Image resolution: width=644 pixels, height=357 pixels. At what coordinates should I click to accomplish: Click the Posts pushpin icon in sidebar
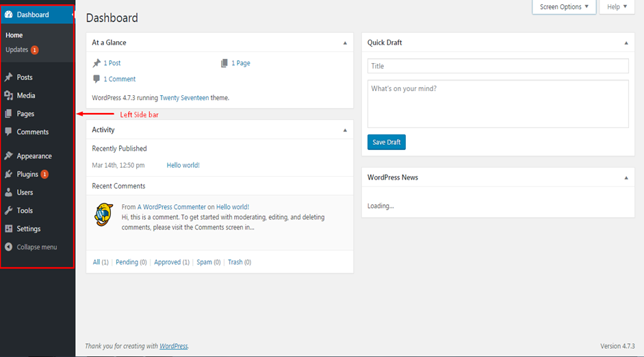pyautogui.click(x=9, y=77)
